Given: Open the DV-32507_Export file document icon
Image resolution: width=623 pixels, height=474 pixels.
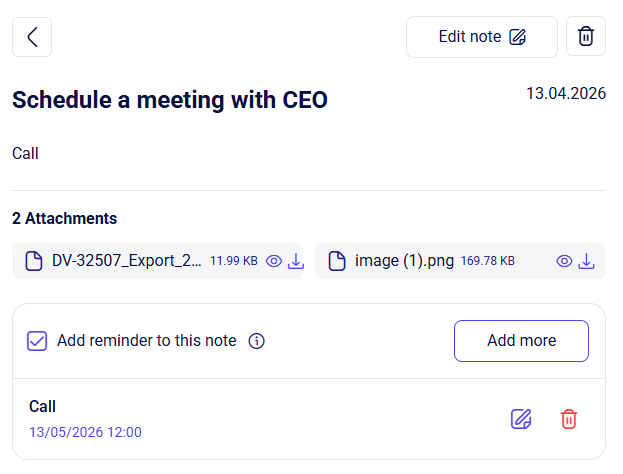Looking at the screenshot, I should 34,261.
